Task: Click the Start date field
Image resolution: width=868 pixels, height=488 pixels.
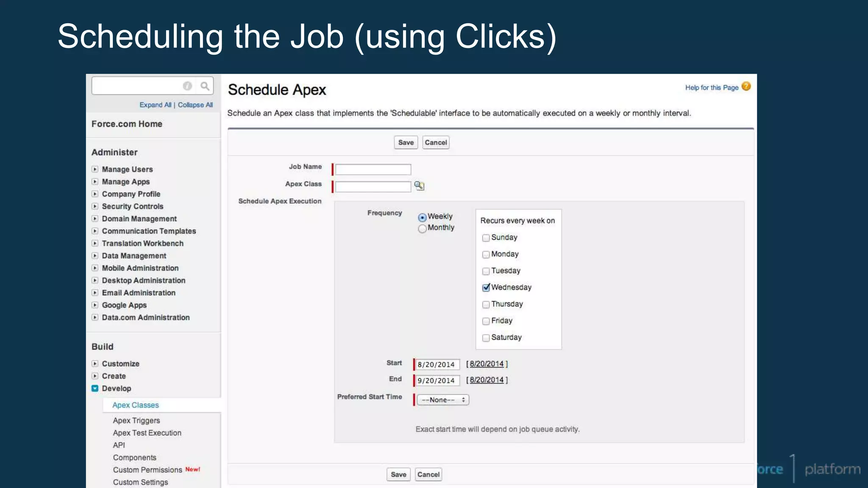Action: (437, 364)
